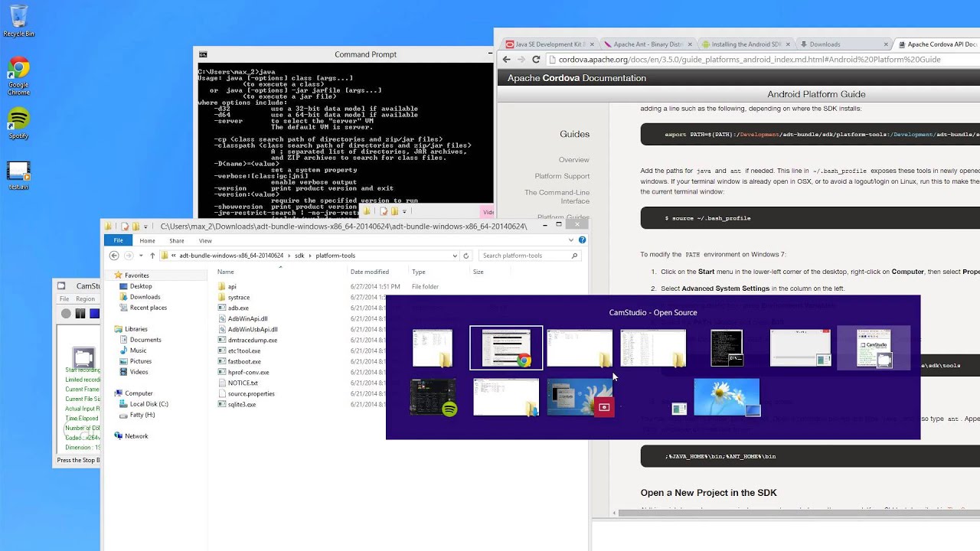980x551 pixels.
Task: Switch to the View ribbon tab
Action: (205, 240)
